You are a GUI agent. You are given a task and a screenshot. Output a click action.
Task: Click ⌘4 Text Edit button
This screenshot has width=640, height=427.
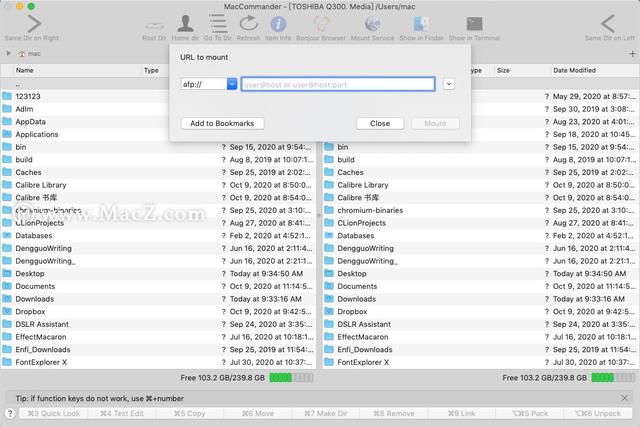pos(122,413)
